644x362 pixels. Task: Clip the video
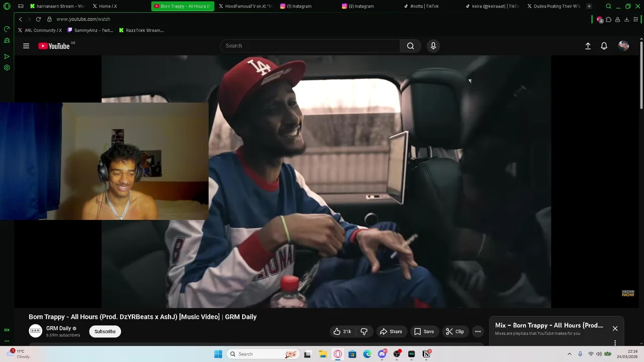pos(455,331)
